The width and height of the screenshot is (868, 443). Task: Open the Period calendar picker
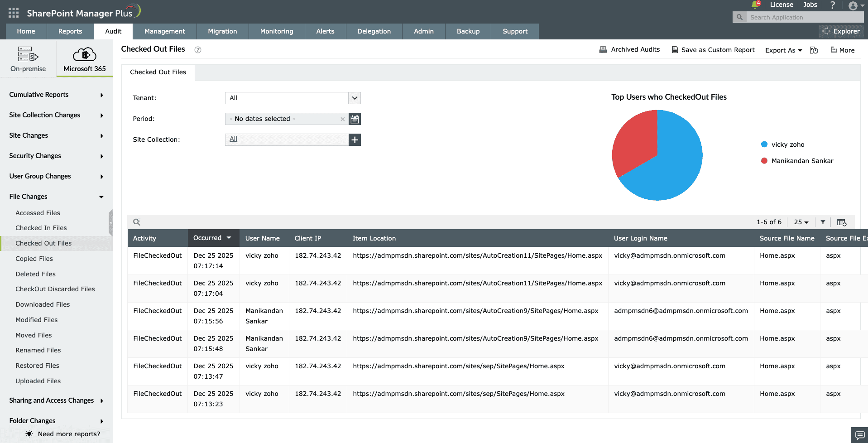pyautogui.click(x=355, y=119)
